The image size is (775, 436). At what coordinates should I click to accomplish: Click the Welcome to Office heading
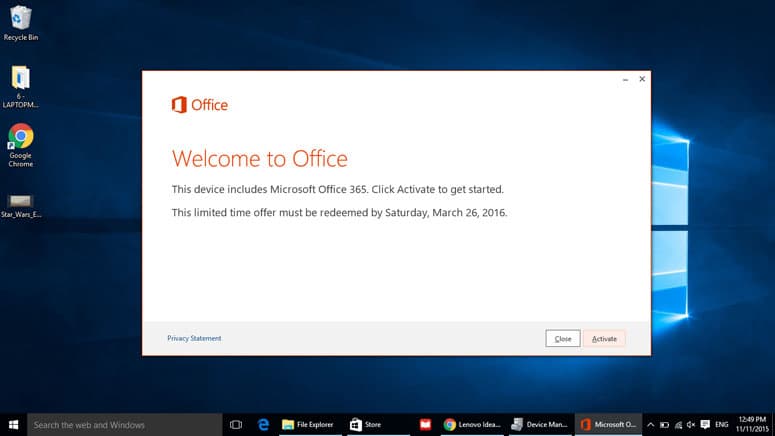[259, 159]
